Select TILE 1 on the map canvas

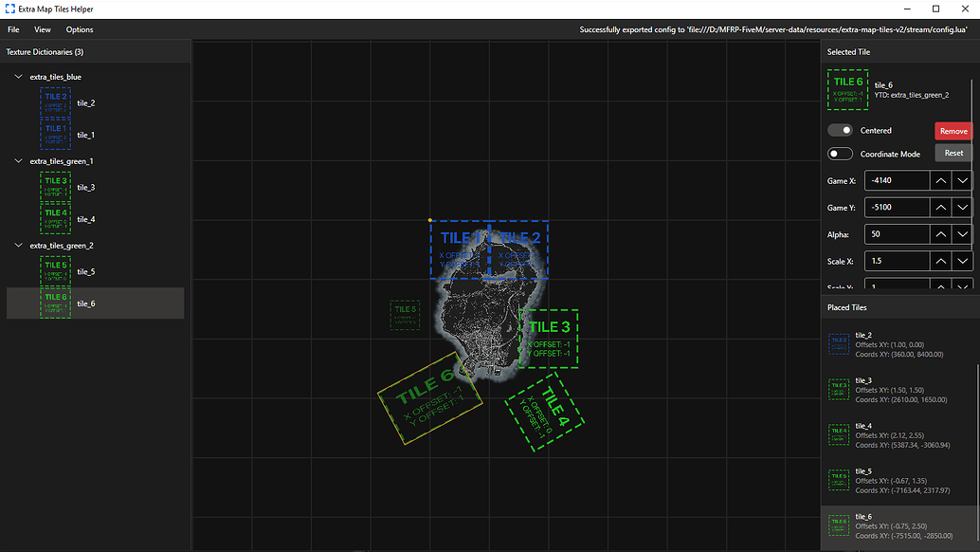460,249
